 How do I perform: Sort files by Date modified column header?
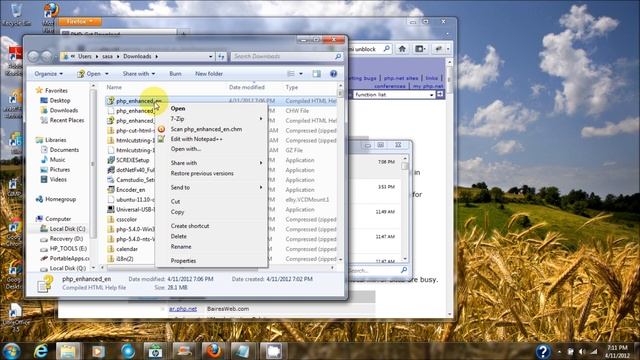tap(247, 87)
